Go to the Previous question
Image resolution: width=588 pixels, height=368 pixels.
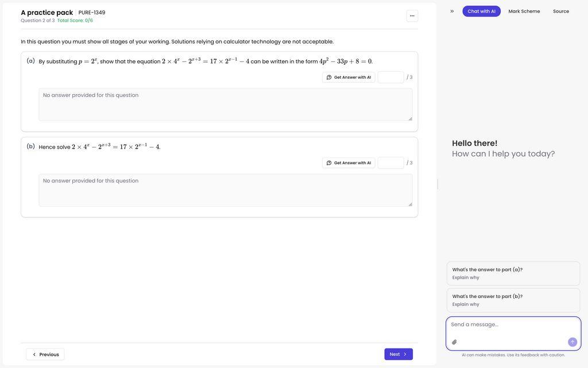pyautogui.click(x=45, y=354)
